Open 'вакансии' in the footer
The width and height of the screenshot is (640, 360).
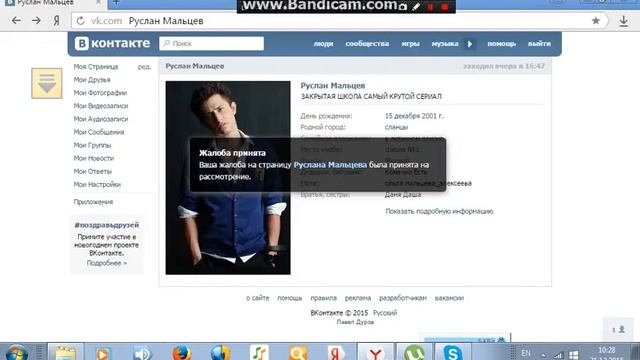(449, 298)
